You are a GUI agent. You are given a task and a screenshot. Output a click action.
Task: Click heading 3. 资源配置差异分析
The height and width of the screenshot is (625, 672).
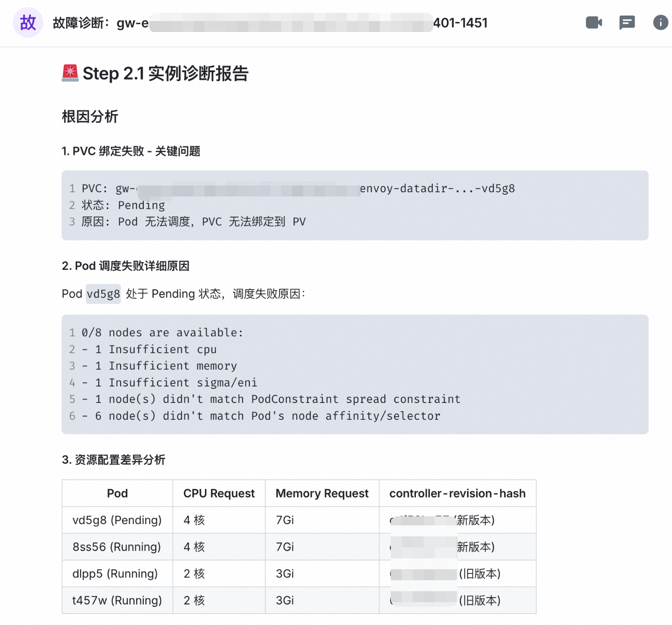click(114, 460)
